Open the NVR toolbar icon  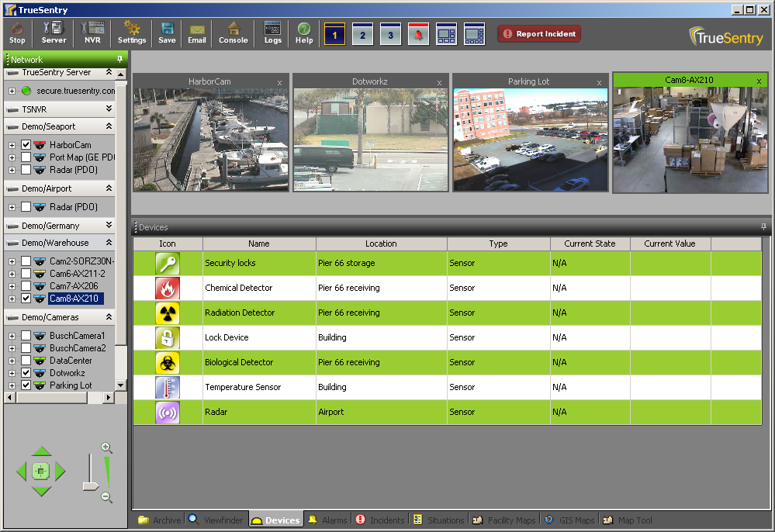coord(92,33)
